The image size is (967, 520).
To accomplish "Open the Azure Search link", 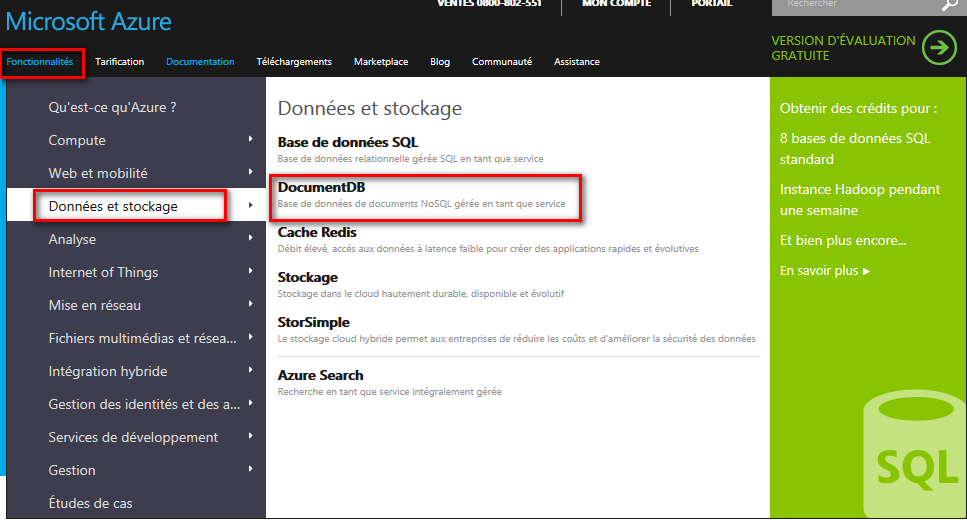I will click(x=320, y=375).
